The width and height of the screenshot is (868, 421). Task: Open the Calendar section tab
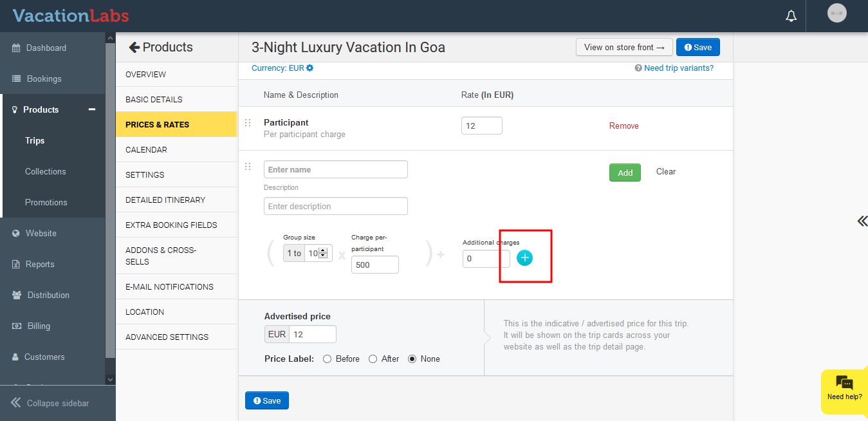coord(146,149)
